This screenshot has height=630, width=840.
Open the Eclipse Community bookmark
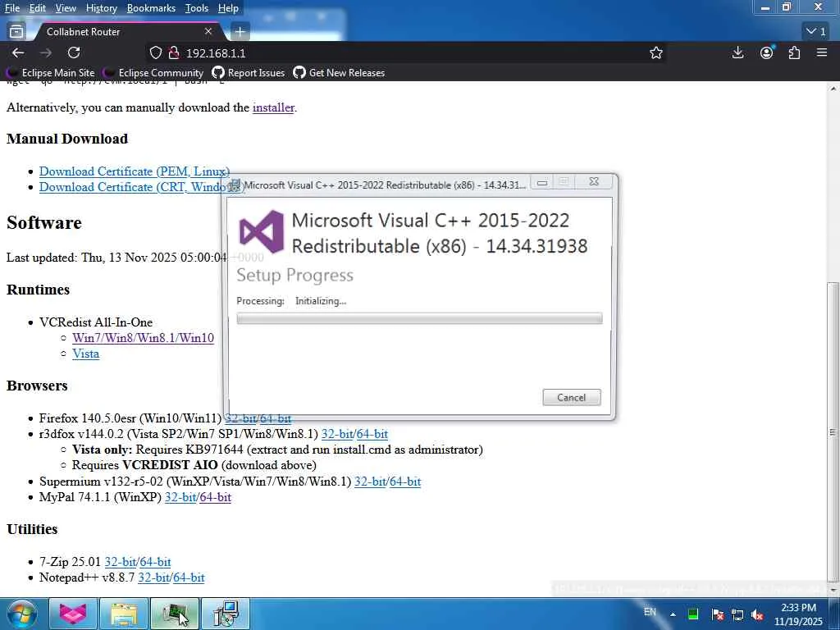pos(153,72)
